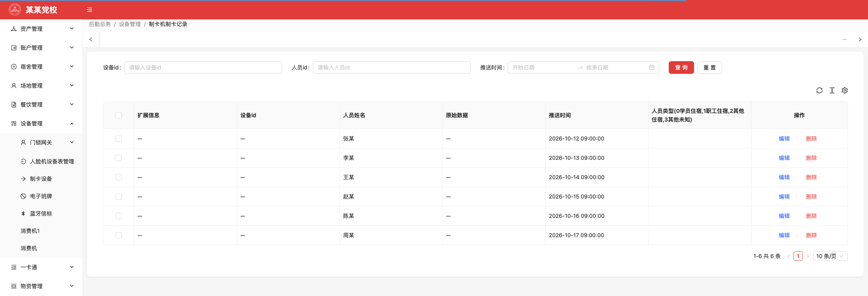Refresh the table with the reload icon
The width and height of the screenshot is (868, 296).
819,90
